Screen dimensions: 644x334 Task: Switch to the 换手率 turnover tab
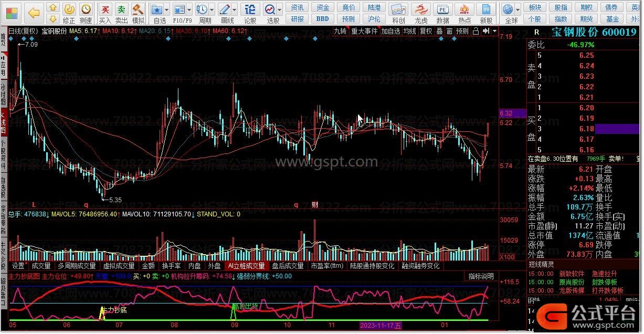pyautogui.click(x=171, y=266)
